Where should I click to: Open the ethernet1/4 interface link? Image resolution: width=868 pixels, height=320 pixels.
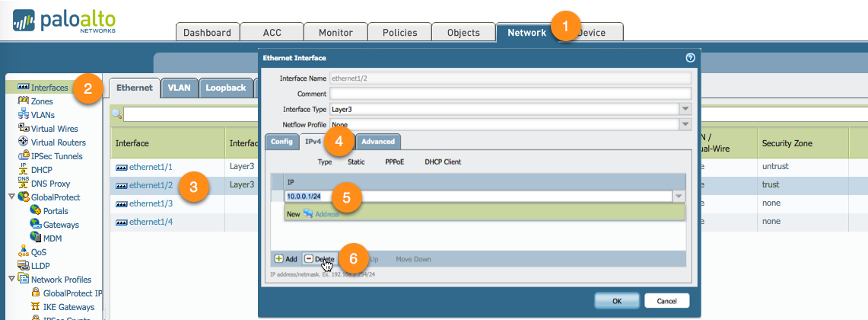151,222
